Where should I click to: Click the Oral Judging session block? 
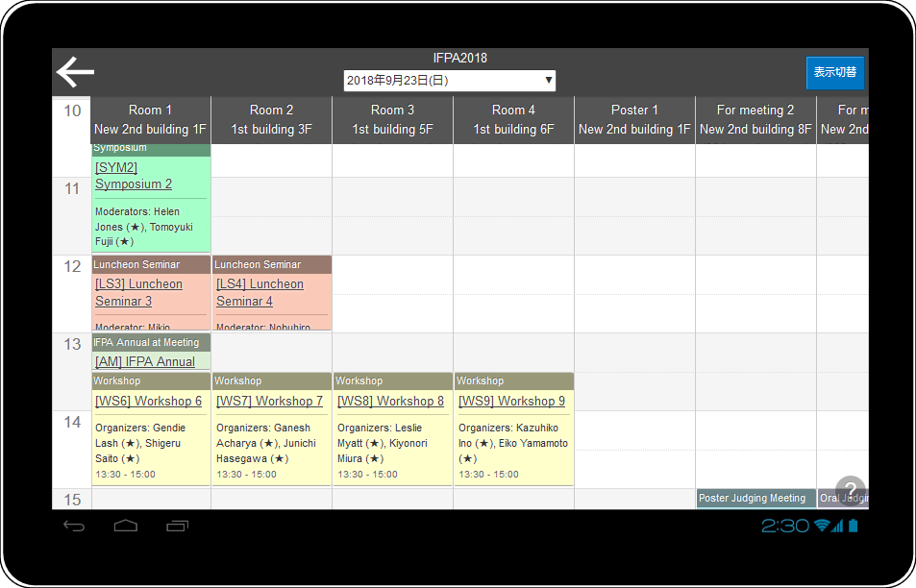point(843,498)
